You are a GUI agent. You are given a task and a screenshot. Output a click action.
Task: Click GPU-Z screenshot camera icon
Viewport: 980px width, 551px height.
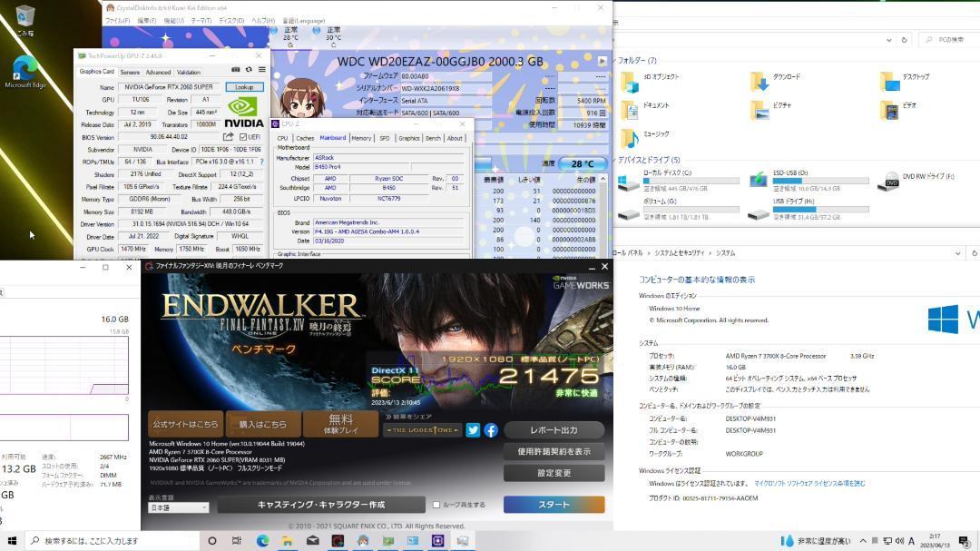[236, 70]
